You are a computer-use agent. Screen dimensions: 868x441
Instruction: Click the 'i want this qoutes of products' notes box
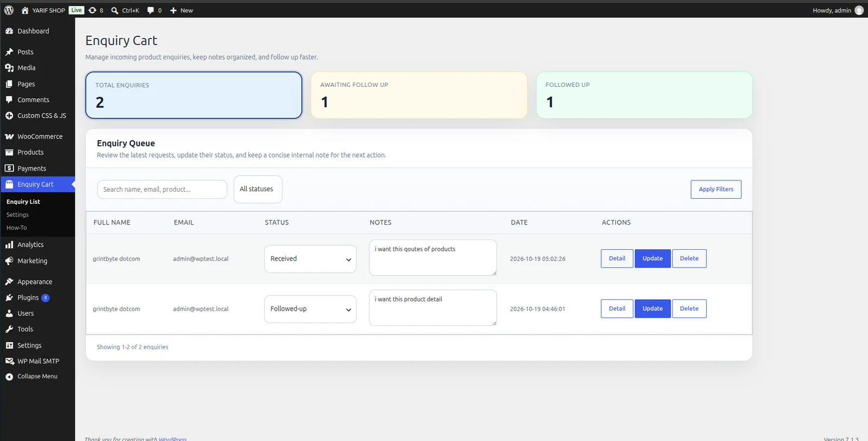(x=433, y=257)
